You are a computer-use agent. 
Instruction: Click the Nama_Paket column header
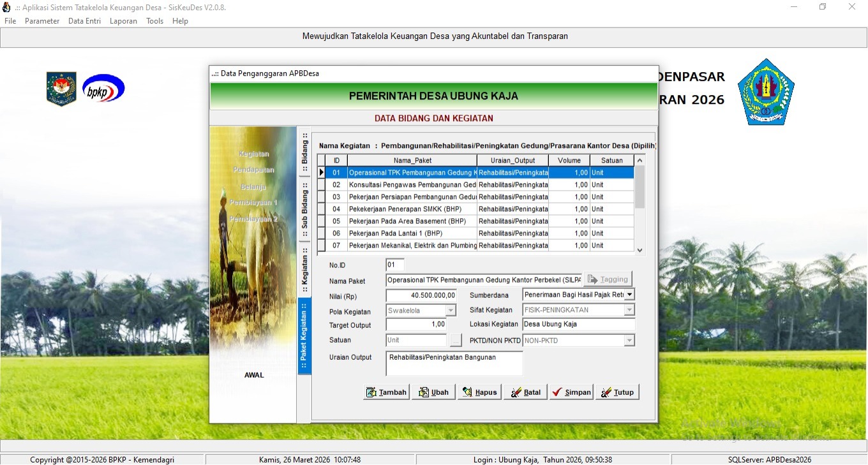412,161
